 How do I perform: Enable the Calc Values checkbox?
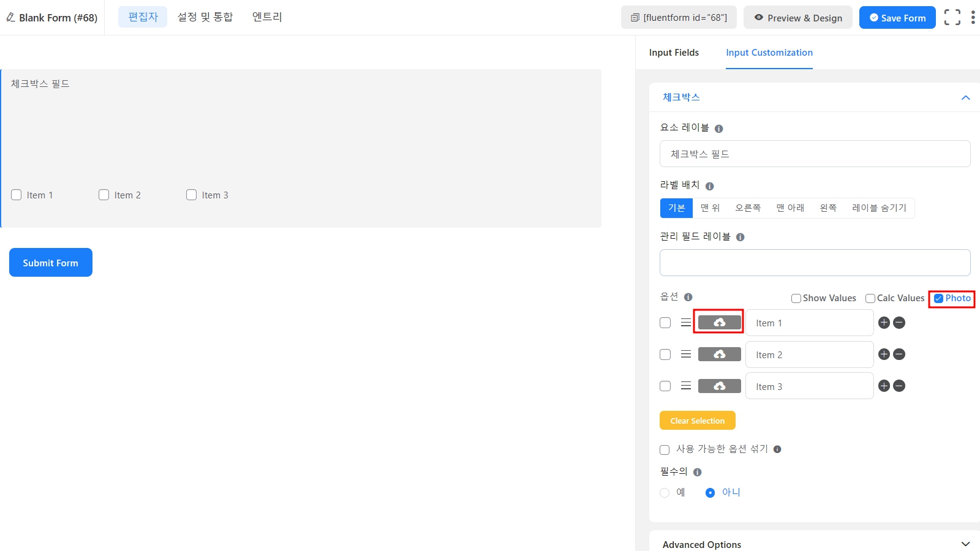(x=870, y=298)
